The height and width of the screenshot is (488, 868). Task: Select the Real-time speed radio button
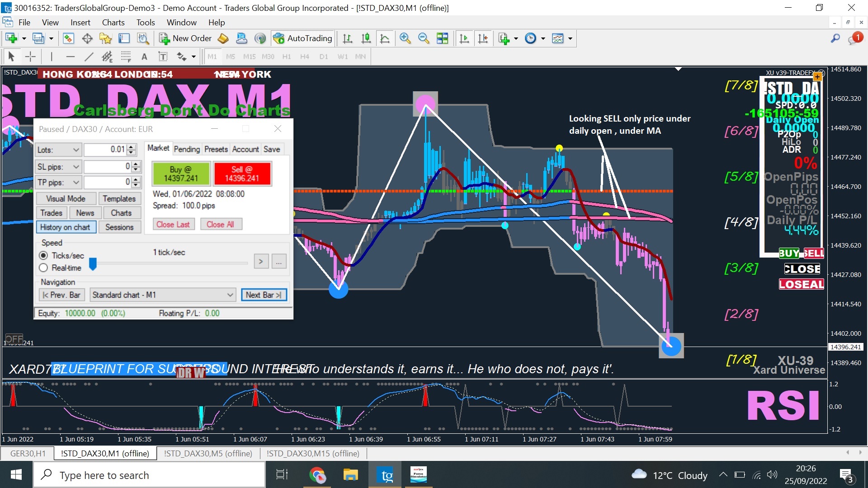point(43,268)
